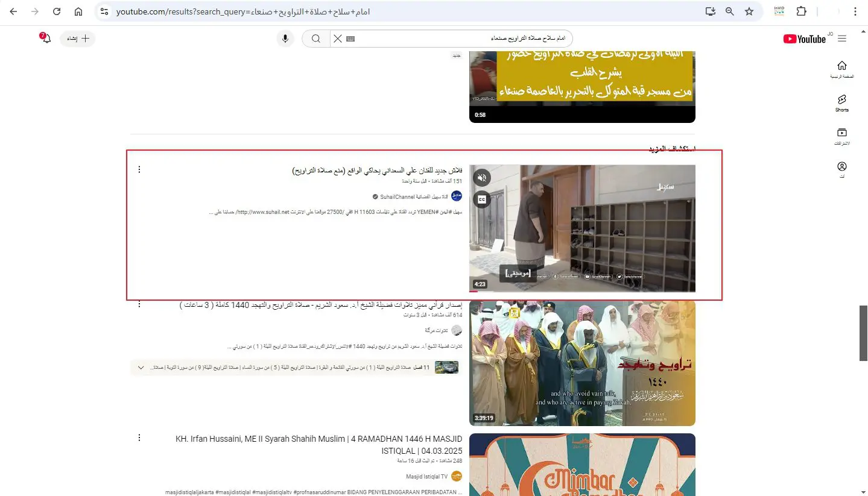Viewport: 868px width, 496px height.
Task: Click the #masjidistiqlaljakarta hashtag description line
Action: pos(314,492)
